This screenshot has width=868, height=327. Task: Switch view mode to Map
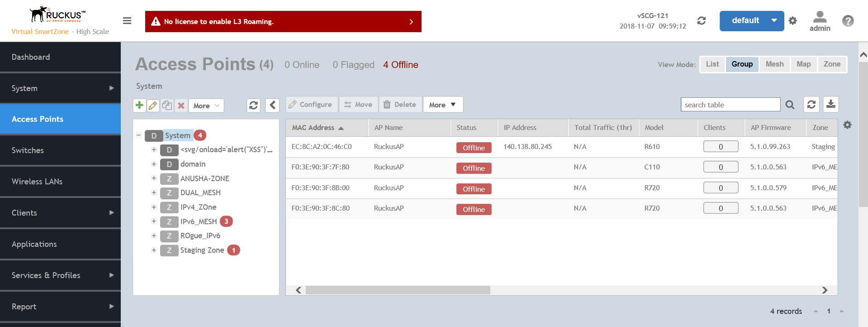point(803,64)
